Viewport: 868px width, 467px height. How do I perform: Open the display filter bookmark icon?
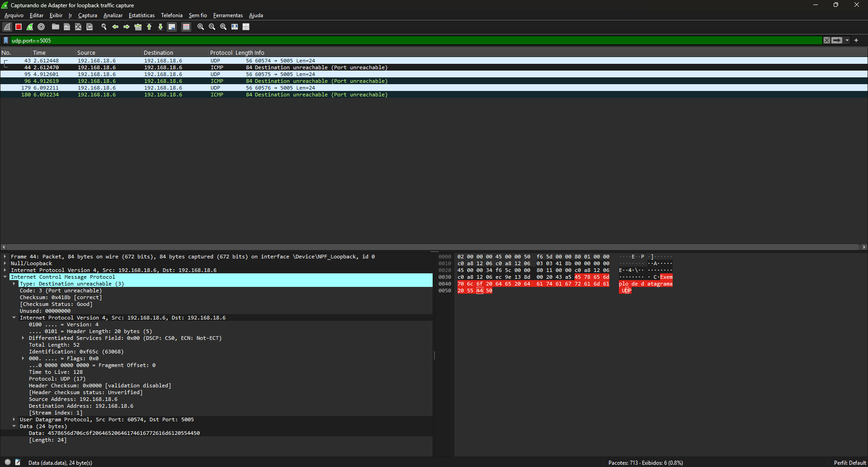[x=6, y=41]
